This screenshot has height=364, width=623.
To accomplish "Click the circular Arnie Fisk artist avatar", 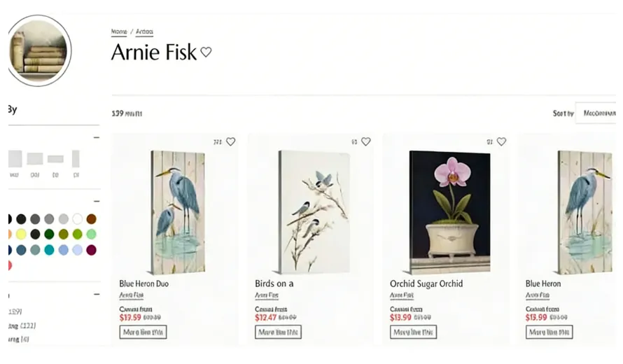I will click(x=39, y=50).
